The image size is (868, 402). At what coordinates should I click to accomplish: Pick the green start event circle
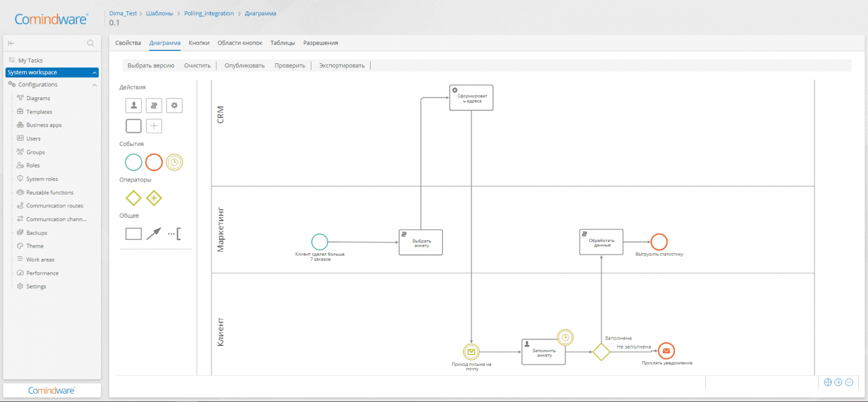point(133,162)
